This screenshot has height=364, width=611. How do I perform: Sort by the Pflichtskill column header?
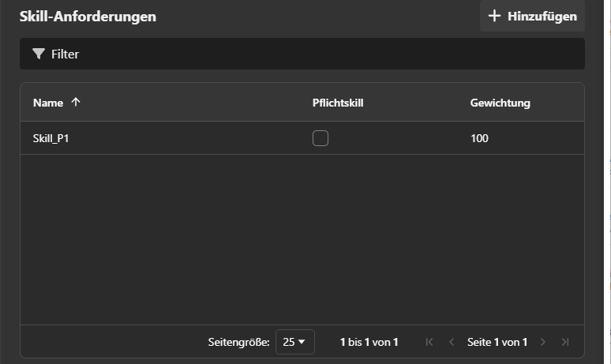point(338,103)
